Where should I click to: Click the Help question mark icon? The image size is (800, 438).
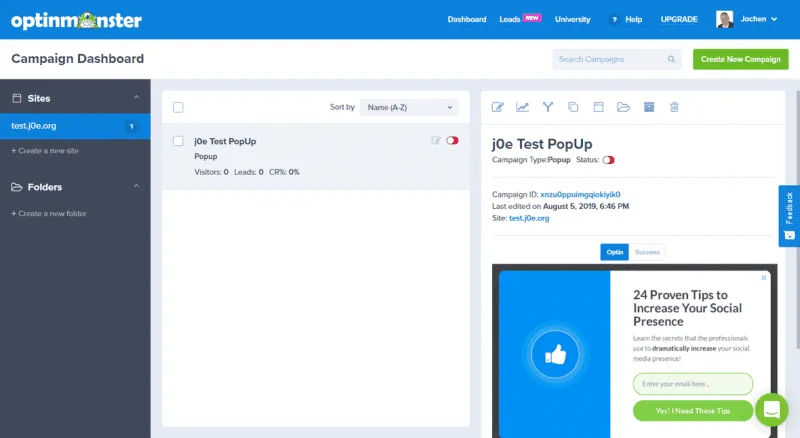point(614,19)
